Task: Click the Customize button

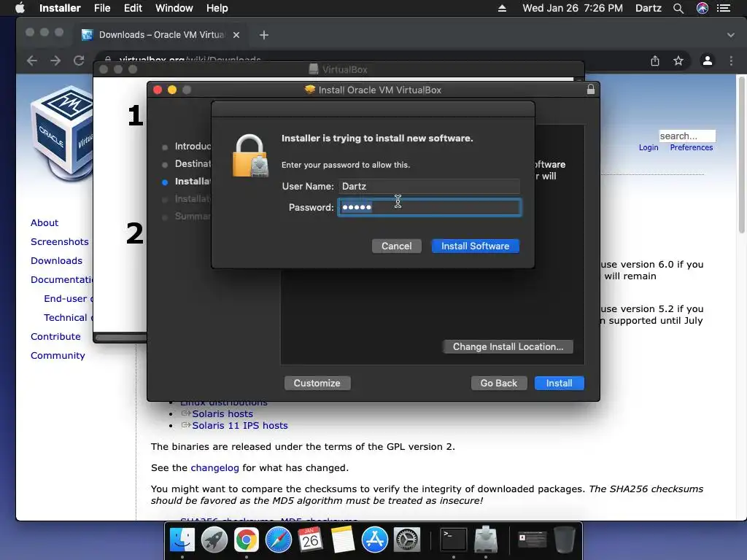Action: point(317,384)
